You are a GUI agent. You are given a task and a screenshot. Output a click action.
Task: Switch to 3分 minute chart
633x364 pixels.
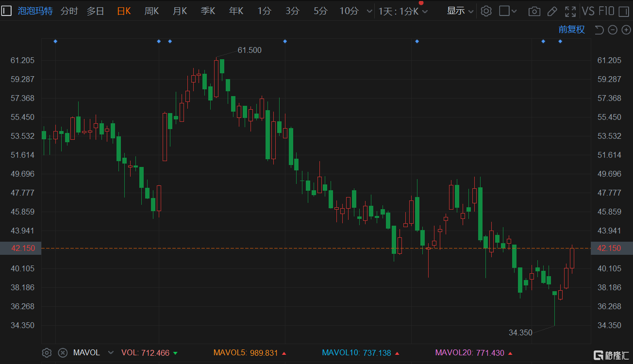click(x=292, y=11)
